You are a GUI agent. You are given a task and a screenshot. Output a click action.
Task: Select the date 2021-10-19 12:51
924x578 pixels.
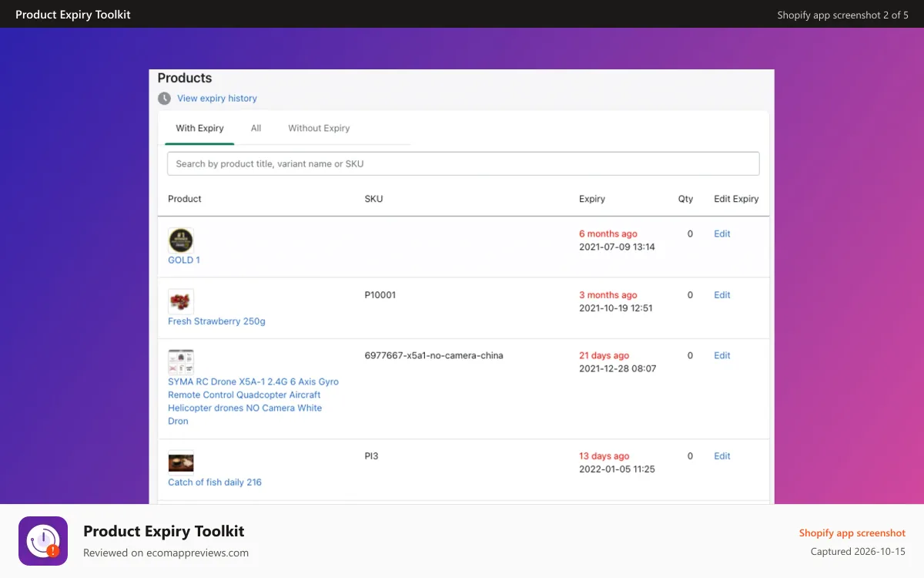click(616, 308)
